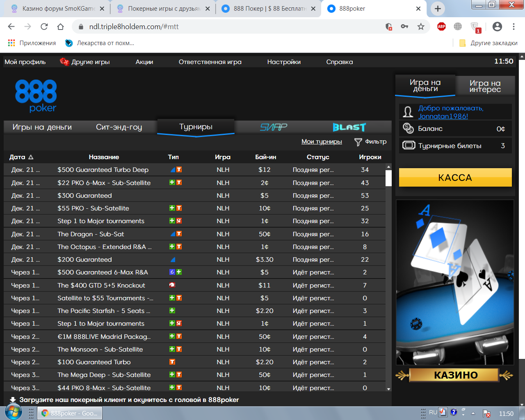Go to the browser home page icon
The height and width of the screenshot is (420, 525).
(60, 27)
